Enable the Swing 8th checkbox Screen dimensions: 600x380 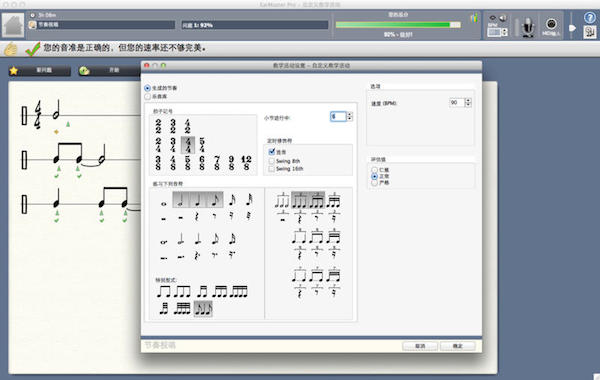pyautogui.click(x=272, y=161)
